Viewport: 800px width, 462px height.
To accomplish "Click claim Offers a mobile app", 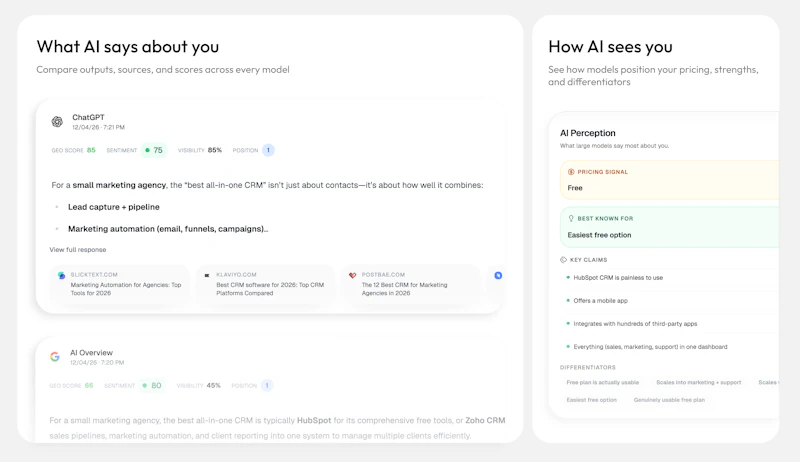I will pyautogui.click(x=601, y=300).
